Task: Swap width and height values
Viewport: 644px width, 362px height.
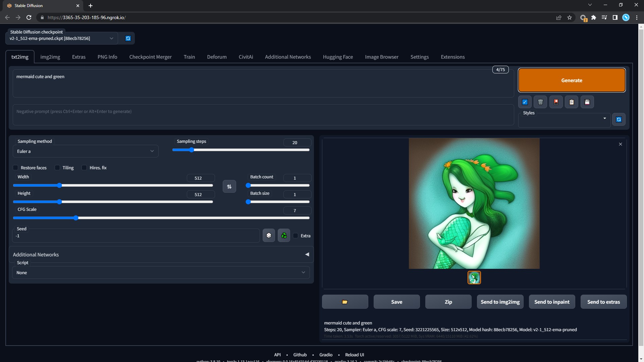Action: [229, 187]
